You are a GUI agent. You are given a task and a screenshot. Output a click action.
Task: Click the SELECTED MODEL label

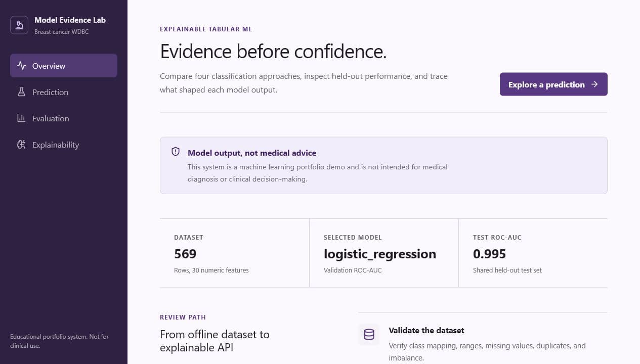353,238
